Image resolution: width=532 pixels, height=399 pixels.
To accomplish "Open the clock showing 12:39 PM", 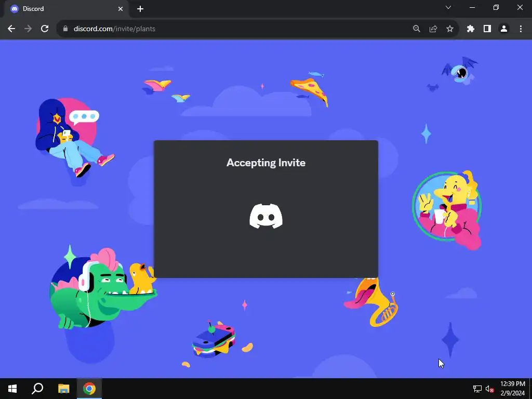I will click(513, 389).
